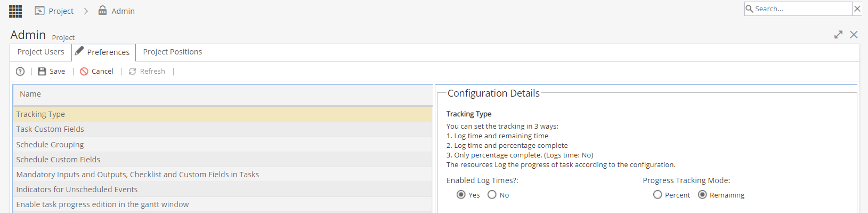The width and height of the screenshot is (868, 213).
Task: Choose Percent progress tracking mode
Action: pyautogui.click(x=658, y=195)
